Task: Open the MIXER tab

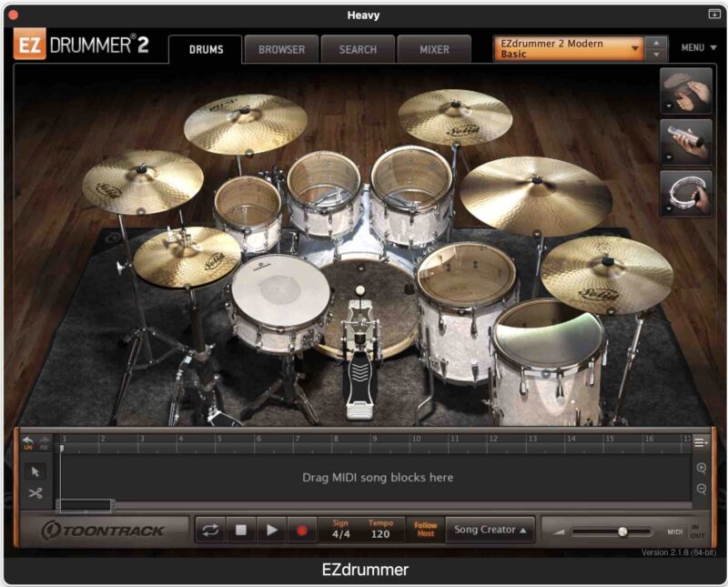Action: coord(434,49)
